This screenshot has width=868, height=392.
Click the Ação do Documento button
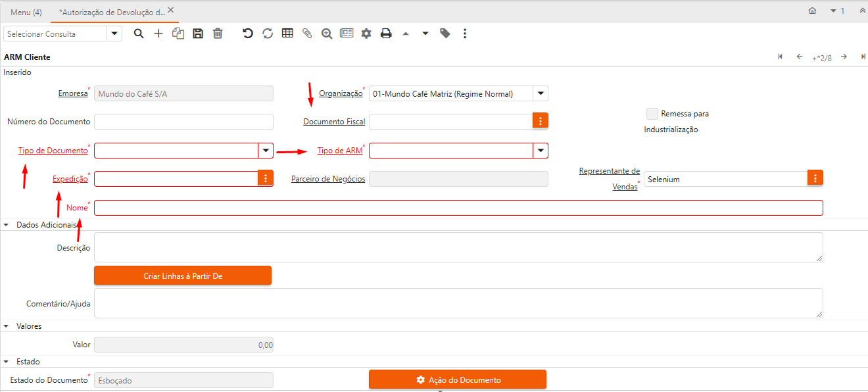pos(458,380)
